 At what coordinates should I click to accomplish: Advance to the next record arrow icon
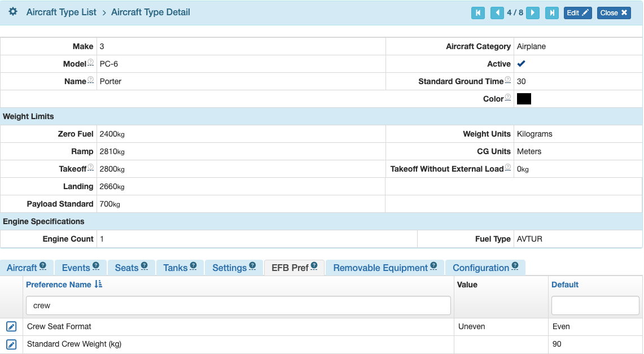point(533,12)
